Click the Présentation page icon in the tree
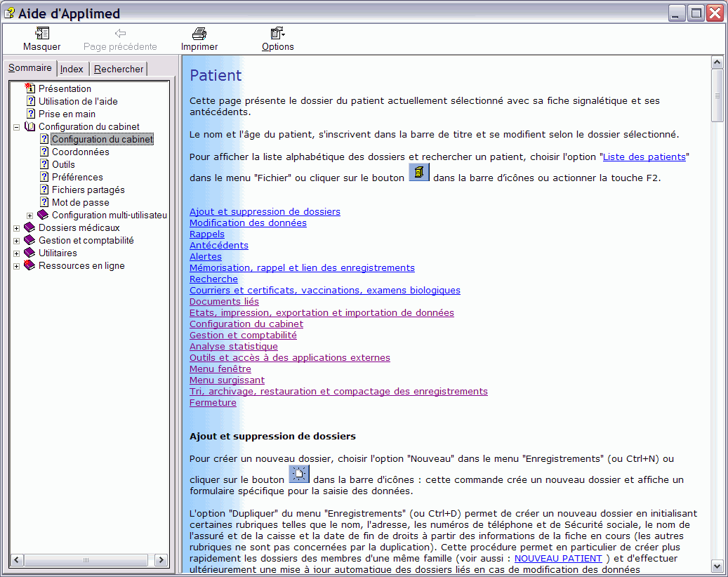The image size is (728, 577). 30,88
